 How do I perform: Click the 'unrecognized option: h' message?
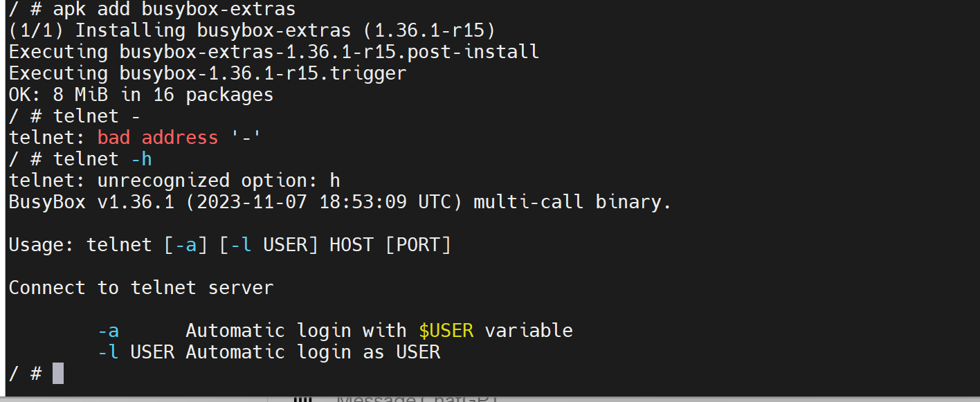coord(219,181)
